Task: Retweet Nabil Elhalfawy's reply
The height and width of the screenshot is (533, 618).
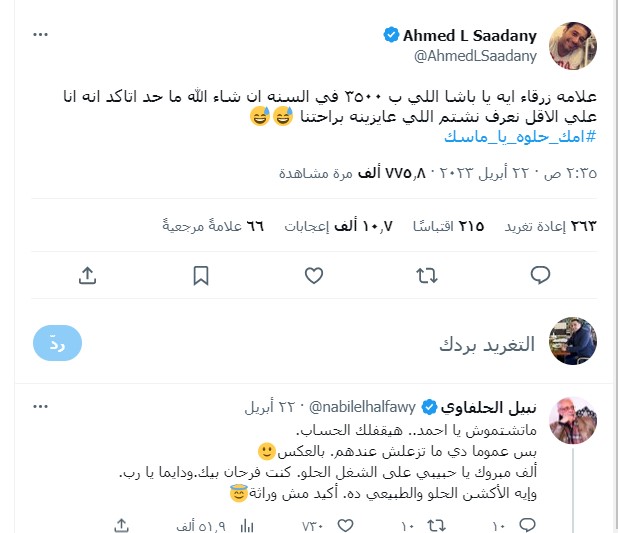Action: pos(436,526)
